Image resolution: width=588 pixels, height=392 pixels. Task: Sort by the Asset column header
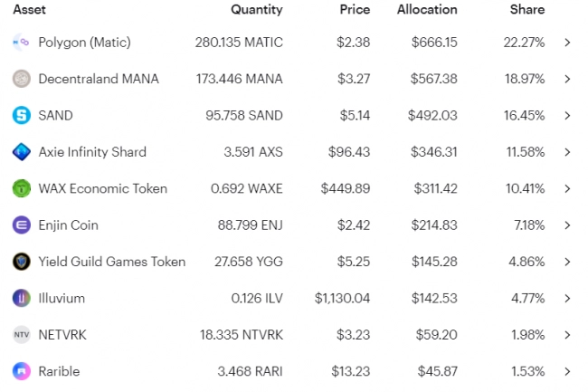coord(29,10)
